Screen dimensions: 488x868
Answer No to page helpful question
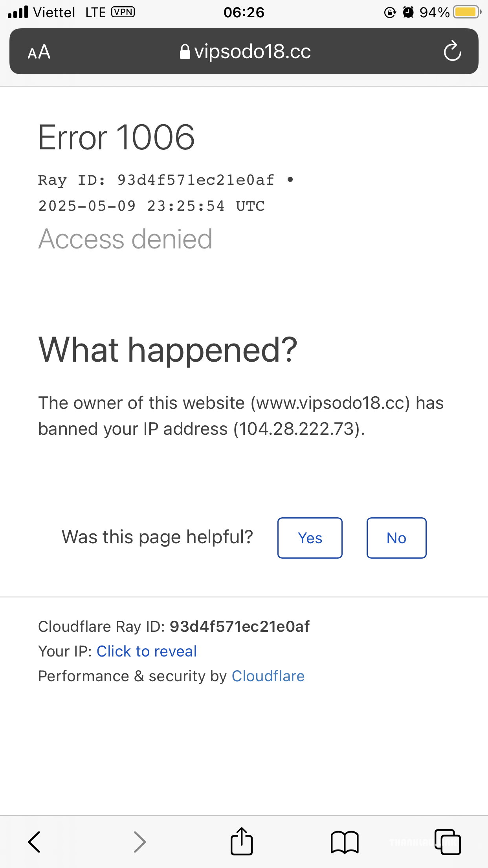click(396, 538)
